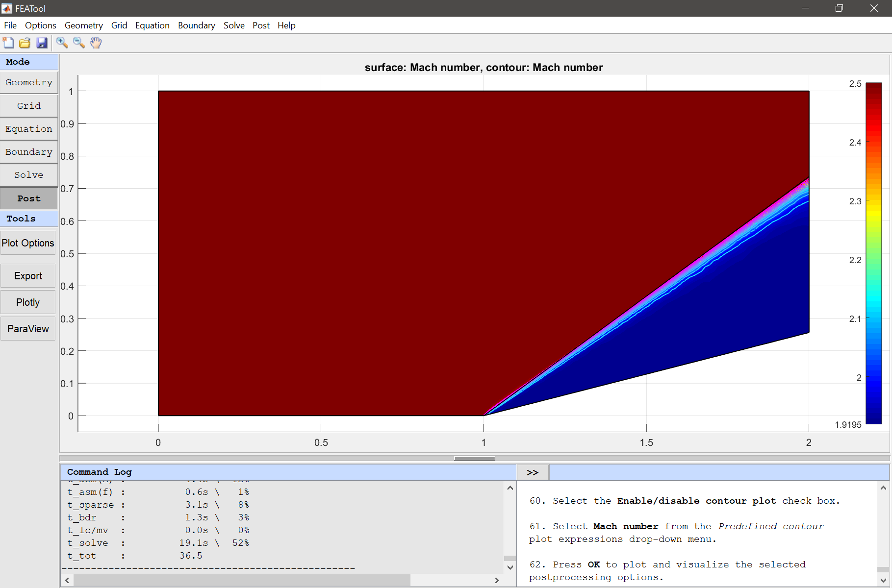Click Command Log scroll down arrow
This screenshot has height=588, width=892.
510,567
